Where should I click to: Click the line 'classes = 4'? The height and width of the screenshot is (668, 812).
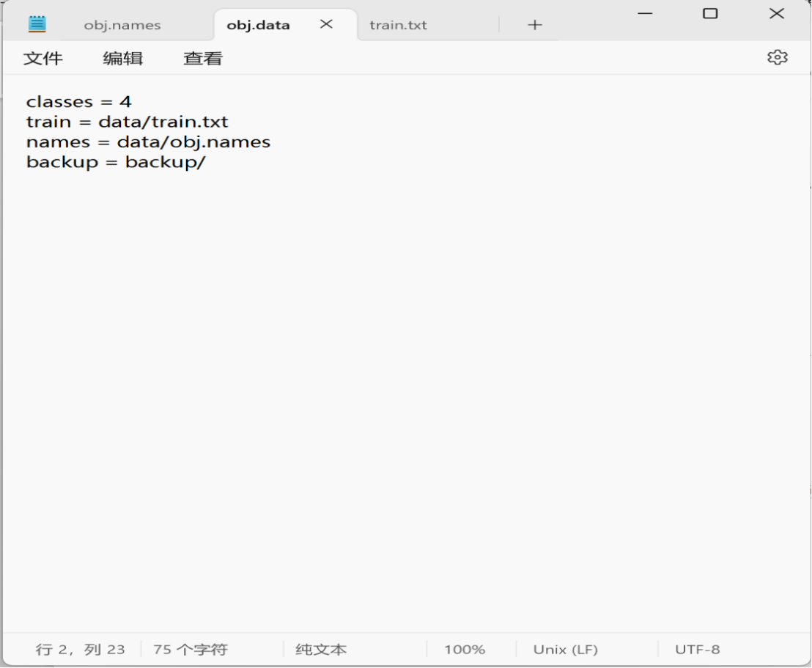78,102
